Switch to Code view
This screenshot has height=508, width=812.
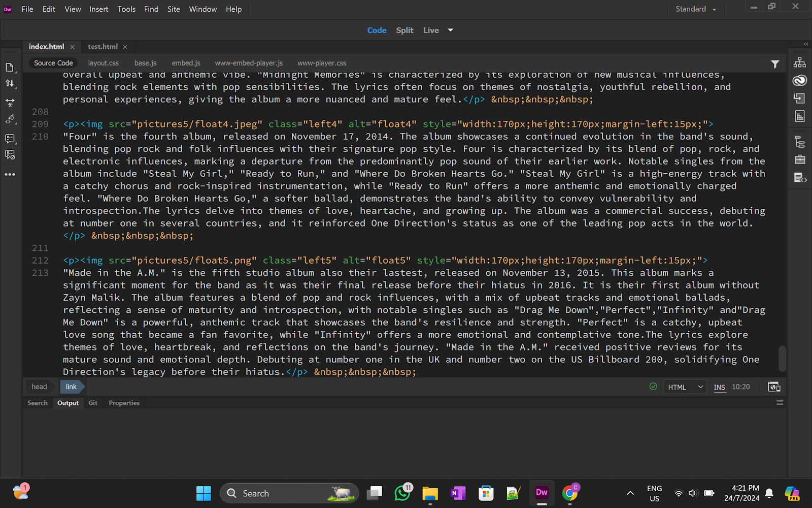coord(377,30)
